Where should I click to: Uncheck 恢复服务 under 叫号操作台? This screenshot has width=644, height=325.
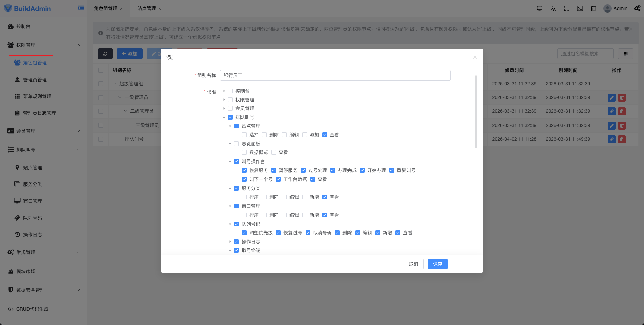pos(244,170)
